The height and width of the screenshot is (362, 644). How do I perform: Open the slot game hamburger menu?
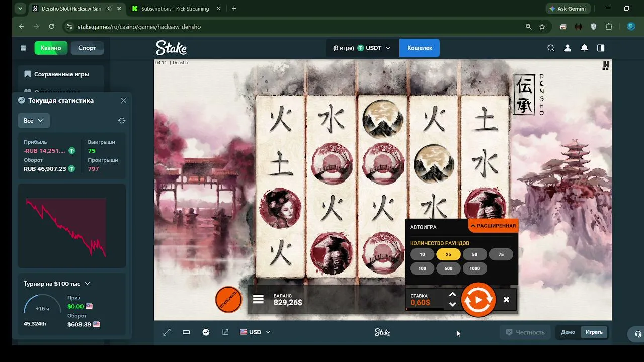[258, 300]
